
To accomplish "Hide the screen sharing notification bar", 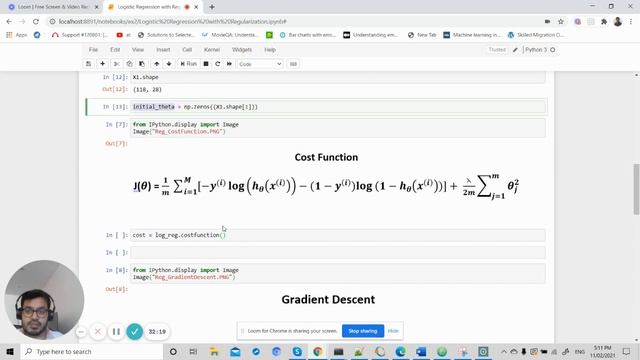I will [x=393, y=331].
